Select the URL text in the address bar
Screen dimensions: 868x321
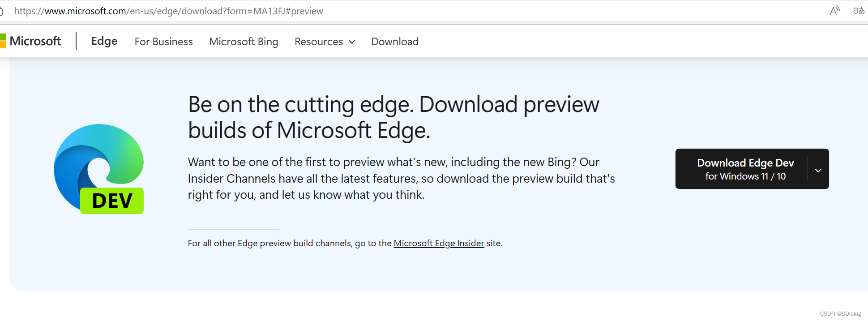point(169,11)
